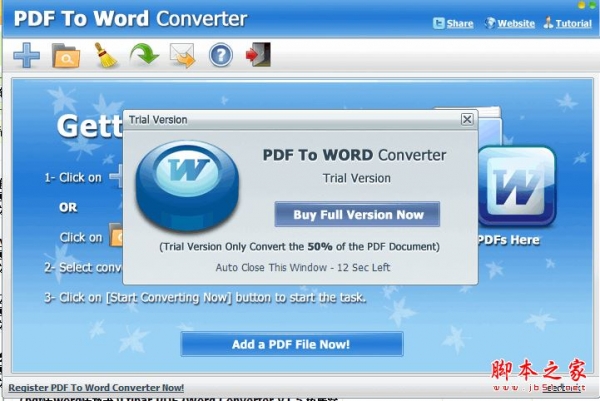Open the Website link
Image resolution: width=600 pixels, height=401 pixels.
pyautogui.click(x=516, y=24)
